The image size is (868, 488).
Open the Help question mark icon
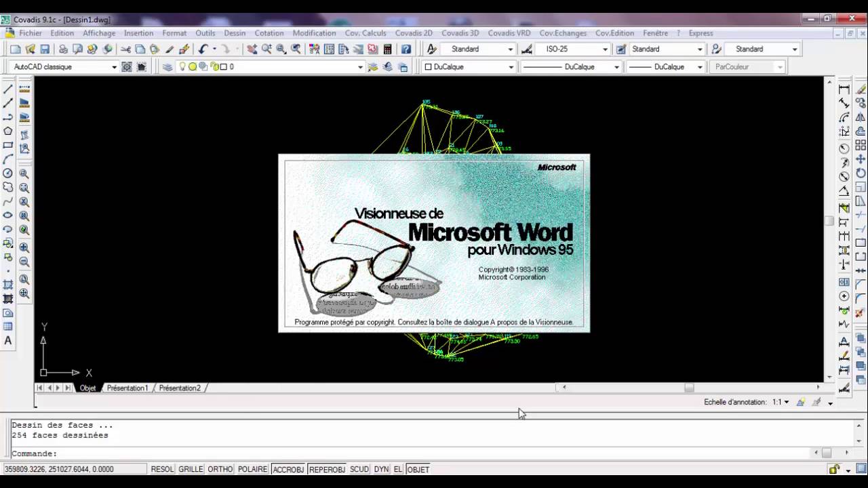406,49
